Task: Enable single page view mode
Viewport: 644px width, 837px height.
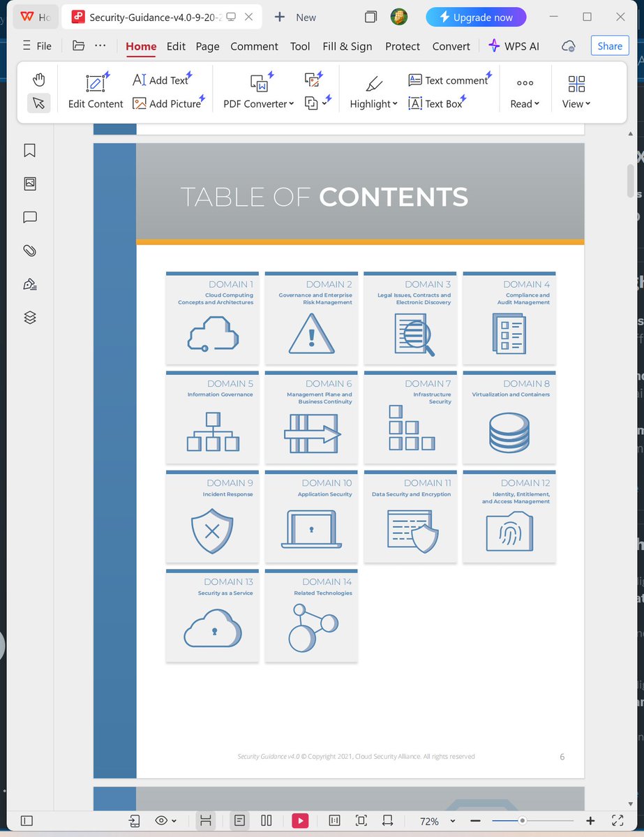Action: click(x=239, y=821)
